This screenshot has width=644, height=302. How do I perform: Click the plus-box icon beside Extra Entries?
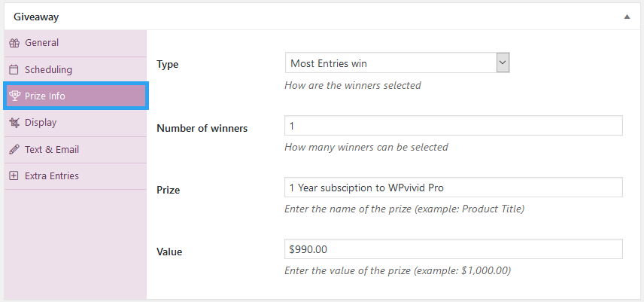tap(14, 176)
